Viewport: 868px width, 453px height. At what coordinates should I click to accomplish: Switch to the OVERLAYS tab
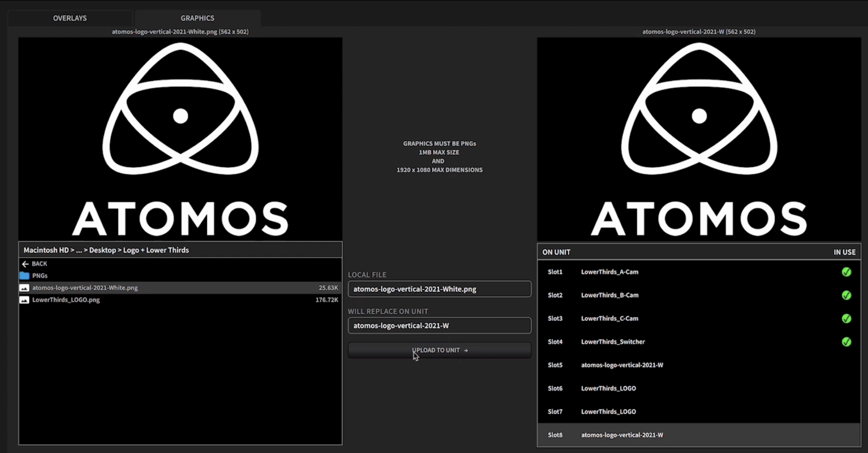point(70,18)
